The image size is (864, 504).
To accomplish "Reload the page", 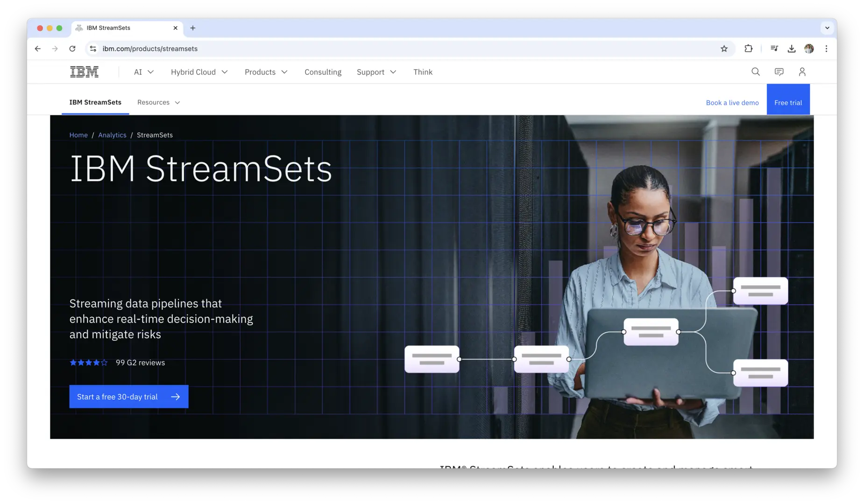I will [72, 49].
